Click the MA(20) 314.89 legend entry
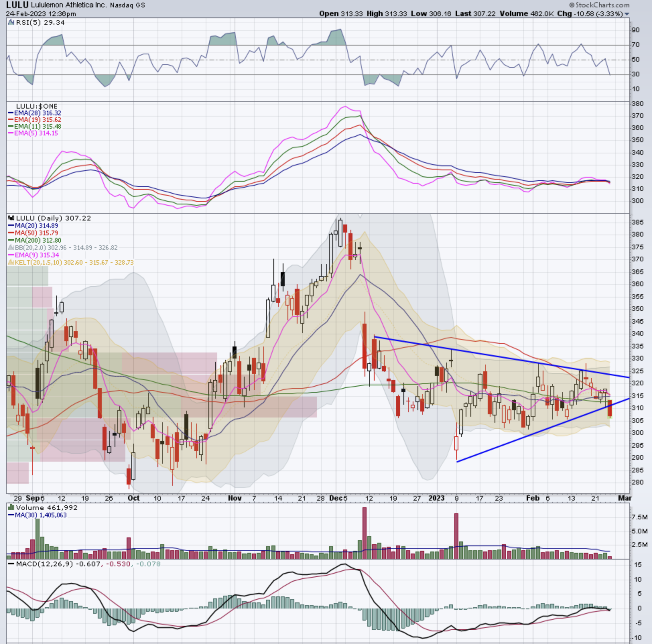Screen dimensions: 652x644 point(33,226)
